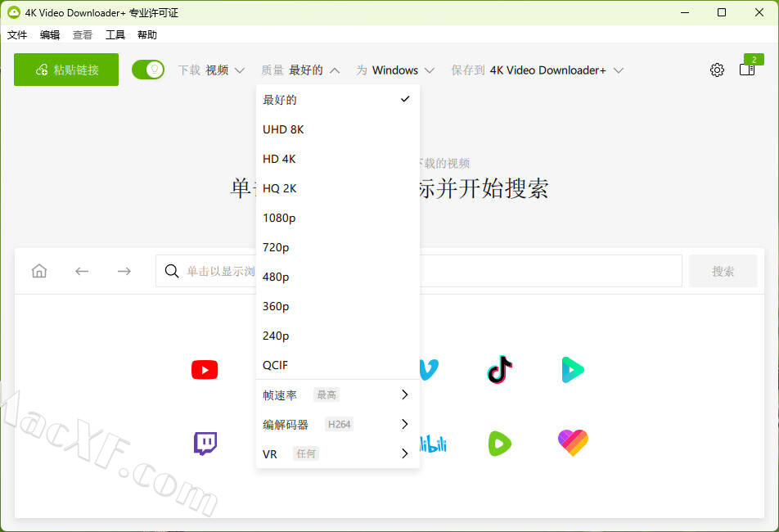
Task: Click the browser search input field
Action: [x=418, y=271]
